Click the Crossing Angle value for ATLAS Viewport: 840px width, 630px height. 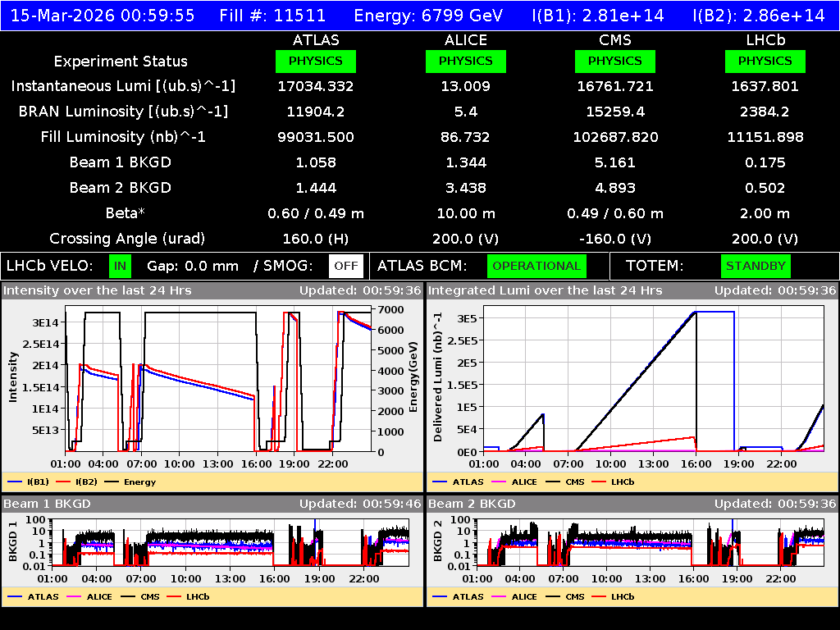(316, 239)
